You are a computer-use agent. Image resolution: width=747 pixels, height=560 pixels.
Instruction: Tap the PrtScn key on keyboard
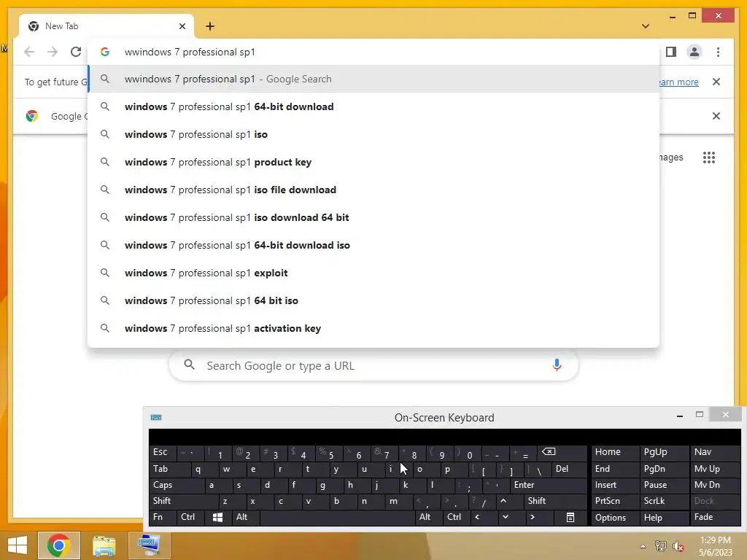click(x=614, y=501)
